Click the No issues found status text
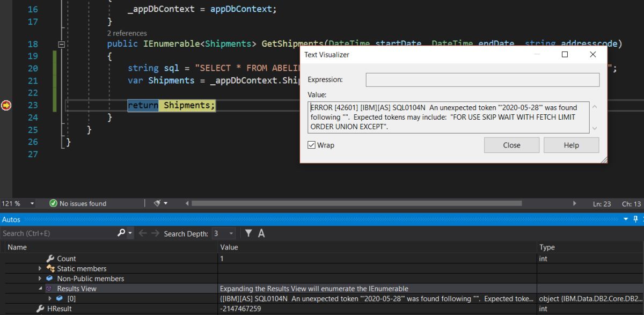This screenshot has height=315, width=644. [x=83, y=203]
